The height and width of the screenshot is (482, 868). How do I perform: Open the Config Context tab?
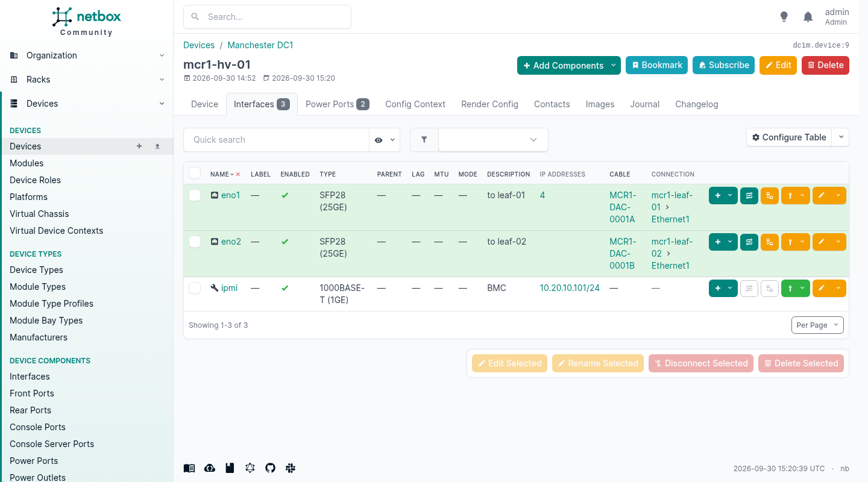pyautogui.click(x=415, y=104)
